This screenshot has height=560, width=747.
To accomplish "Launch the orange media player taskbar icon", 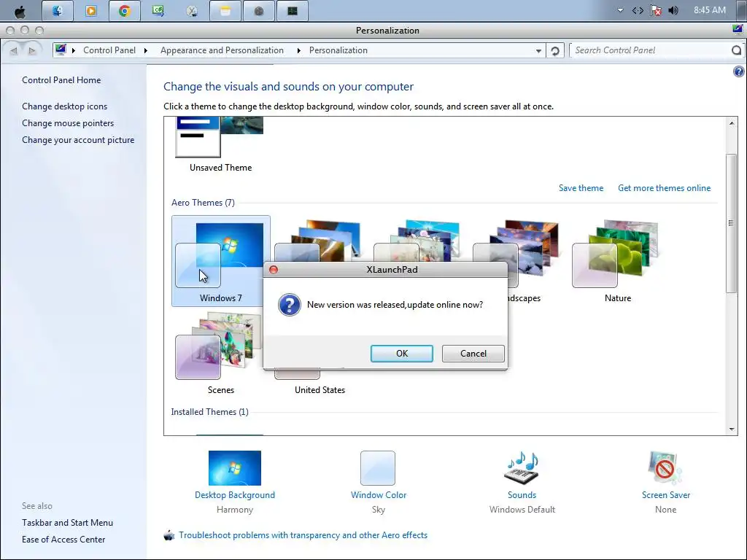I will click(90, 11).
